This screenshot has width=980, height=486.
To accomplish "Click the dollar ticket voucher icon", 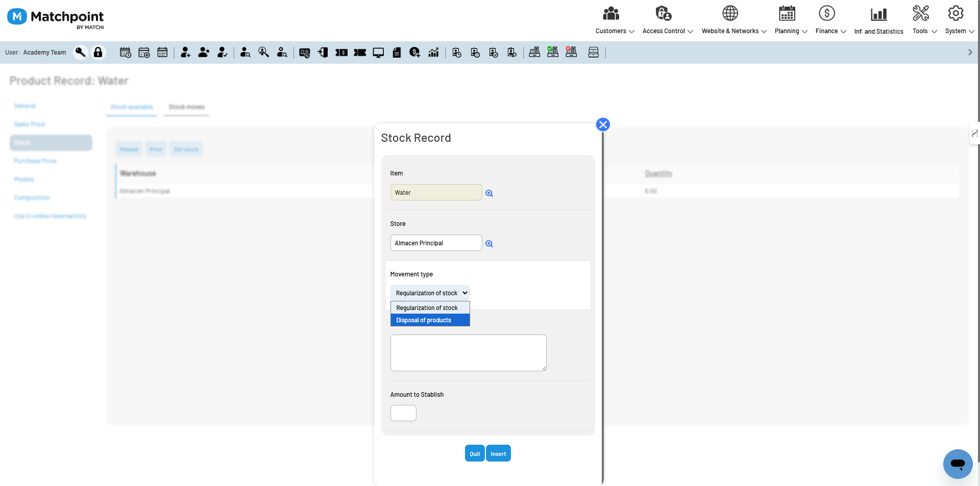I will [341, 53].
